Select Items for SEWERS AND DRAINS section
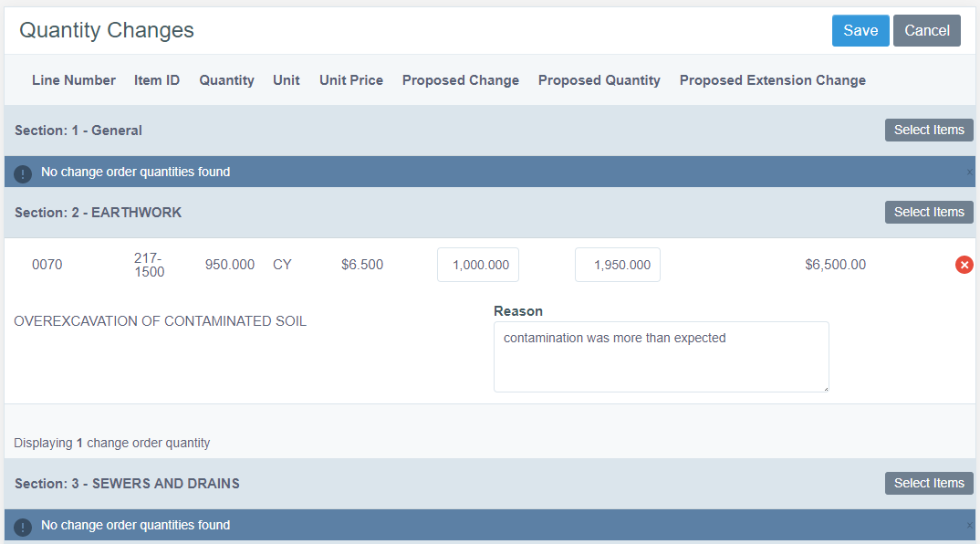Viewport: 980px width, 544px height. click(x=928, y=483)
